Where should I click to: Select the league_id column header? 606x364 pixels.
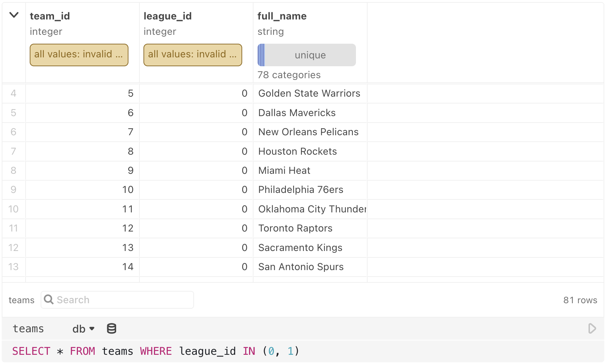click(167, 16)
